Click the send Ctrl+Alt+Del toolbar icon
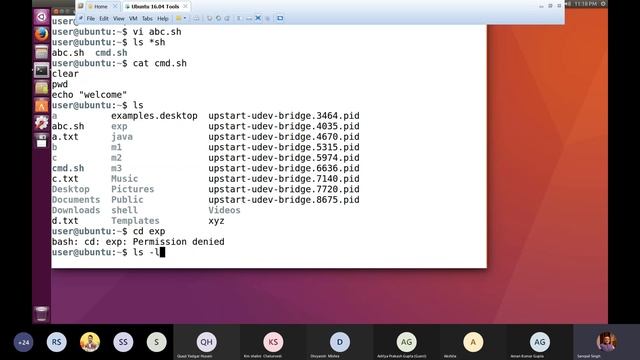Viewport: 640px width, 360px height. pos(196,18)
